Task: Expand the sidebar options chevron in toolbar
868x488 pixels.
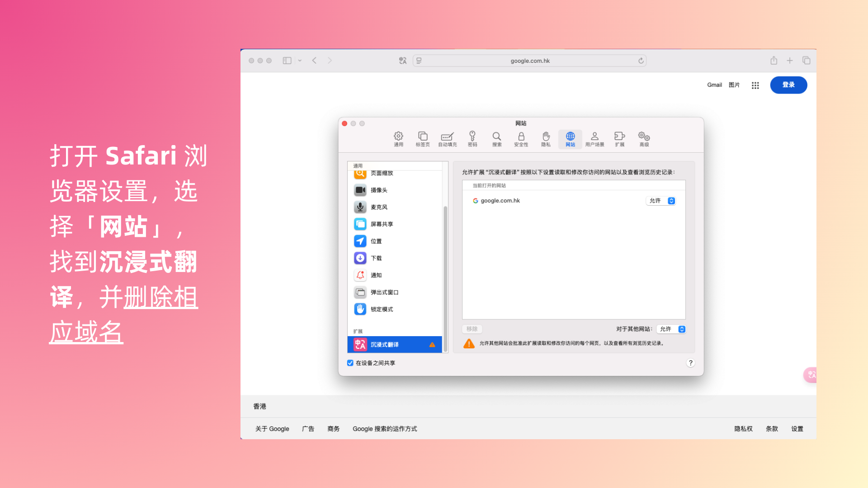Action: coord(300,61)
